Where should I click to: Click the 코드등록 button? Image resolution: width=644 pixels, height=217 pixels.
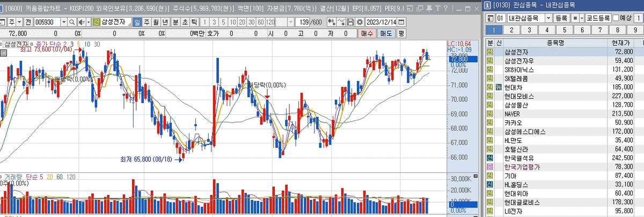(x=598, y=18)
